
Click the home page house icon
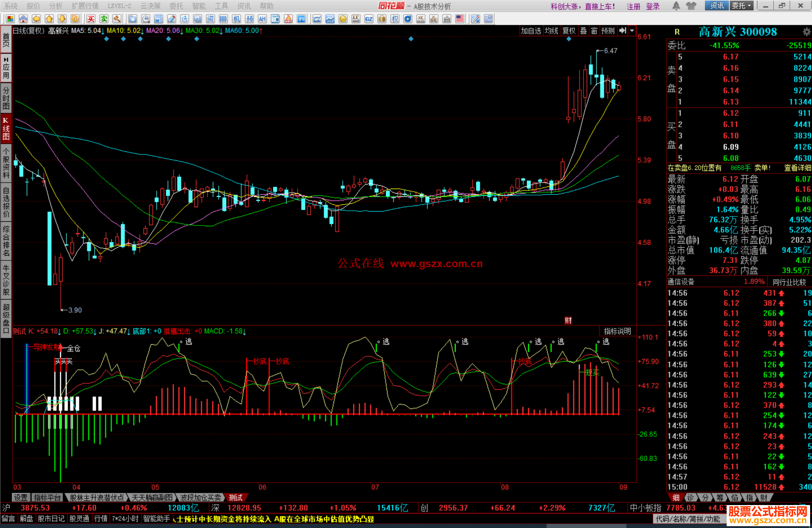pos(23,19)
